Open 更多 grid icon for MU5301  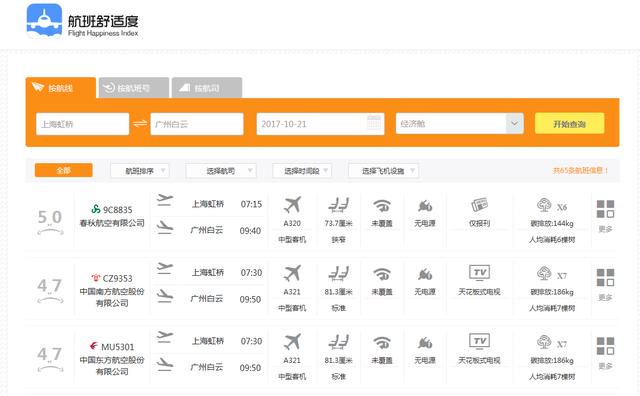tap(605, 346)
